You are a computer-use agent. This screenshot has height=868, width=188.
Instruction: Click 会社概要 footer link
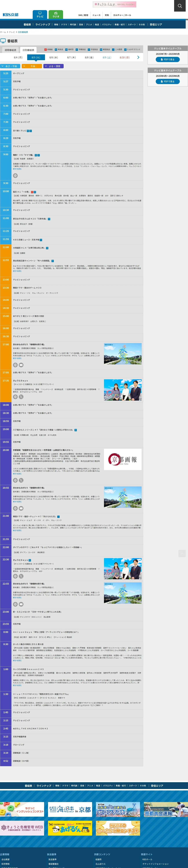tap(5, 859)
